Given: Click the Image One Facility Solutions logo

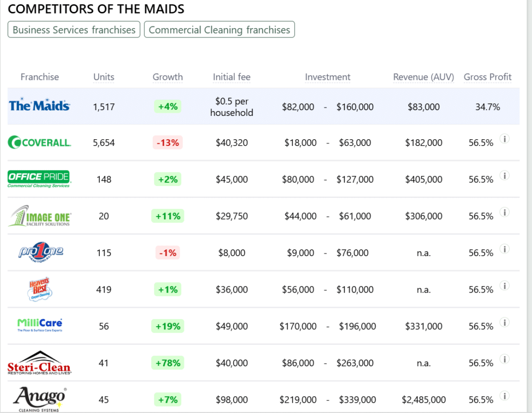Looking at the screenshot, I should [x=39, y=216].
